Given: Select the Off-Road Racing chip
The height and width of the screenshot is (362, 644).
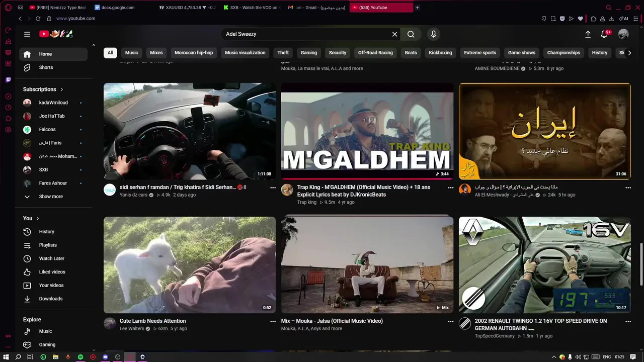Looking at the screenshot, I should [375, 53].
